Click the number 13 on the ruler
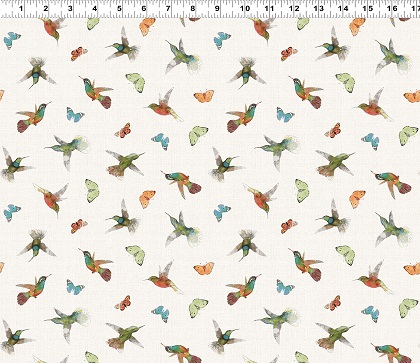420x363 pixels. point(319,8)
